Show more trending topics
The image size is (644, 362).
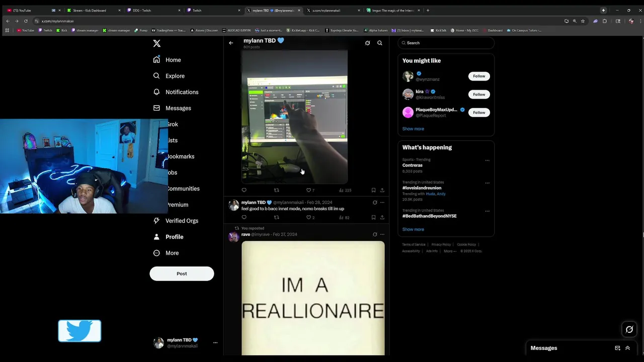pos(413,229)
